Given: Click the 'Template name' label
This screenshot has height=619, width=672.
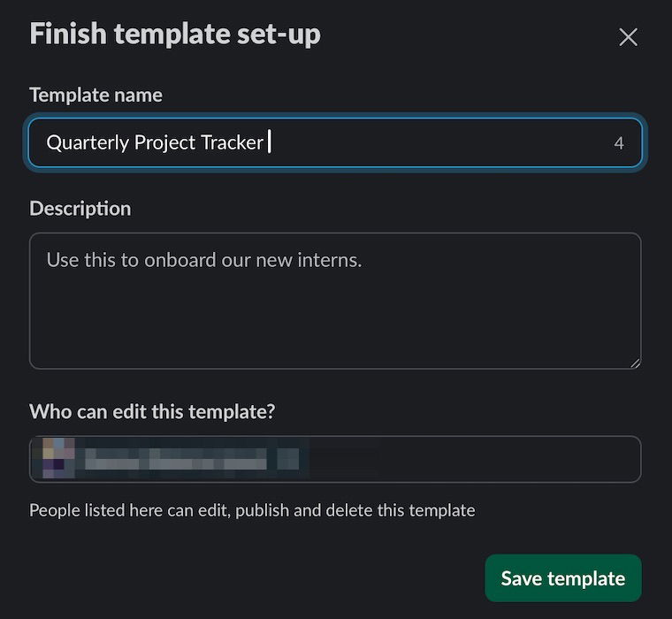Looking at the screenshot, I should [95, 95].
